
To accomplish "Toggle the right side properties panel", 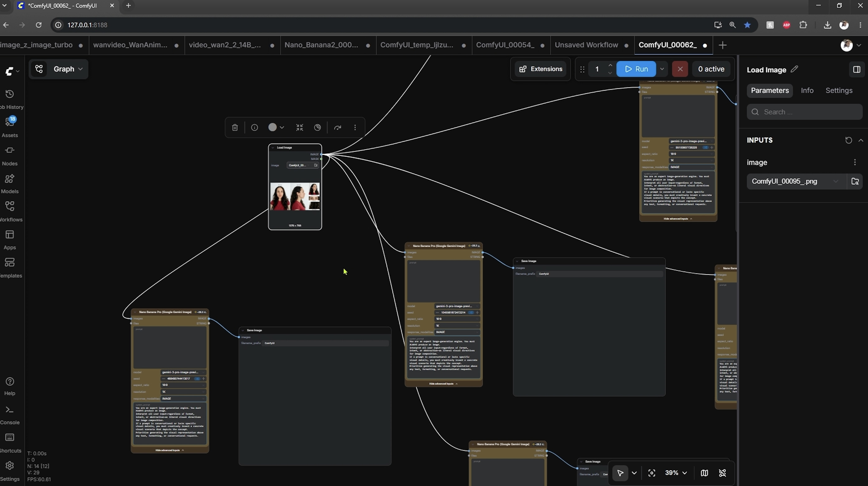I will (856, 69).
